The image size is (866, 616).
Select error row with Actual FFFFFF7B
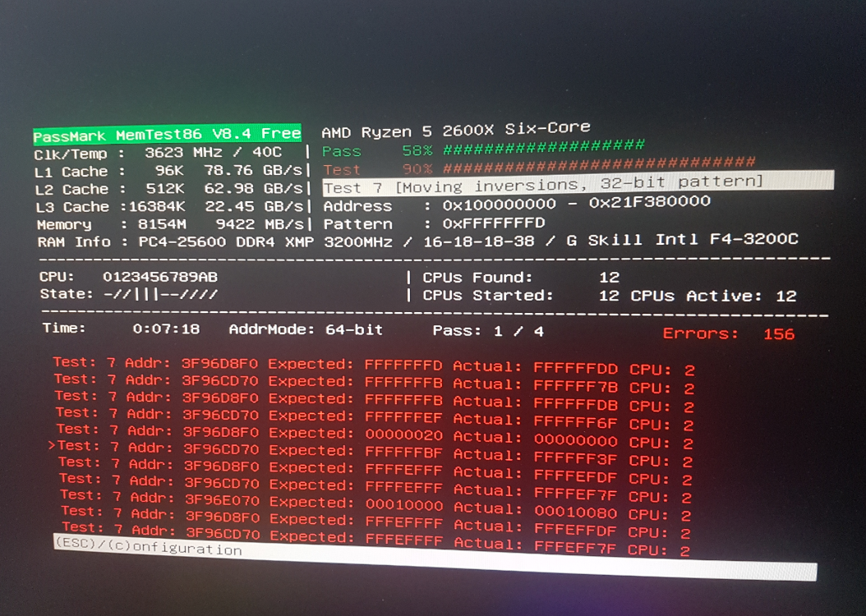click(x=374, y=383)
